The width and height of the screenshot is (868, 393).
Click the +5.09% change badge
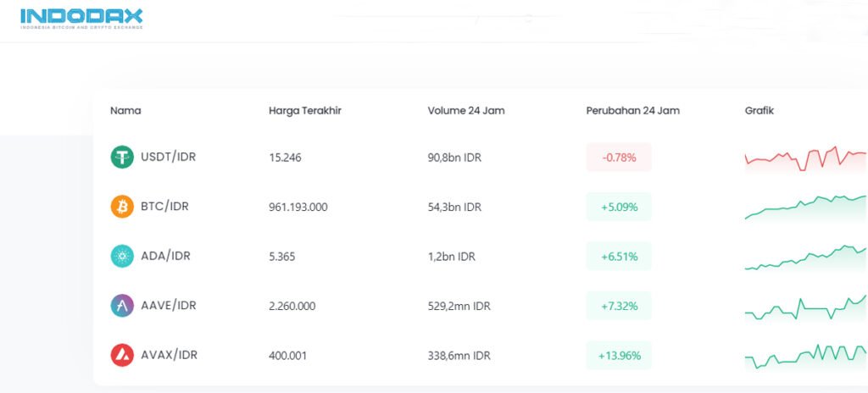tap(619, 207)
